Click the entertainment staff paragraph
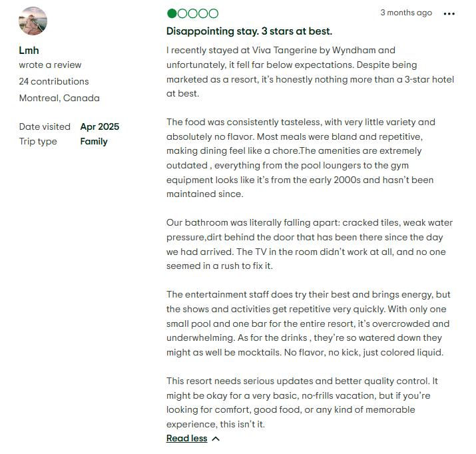This screenshot has height=454, width=476. click(308, 324)
